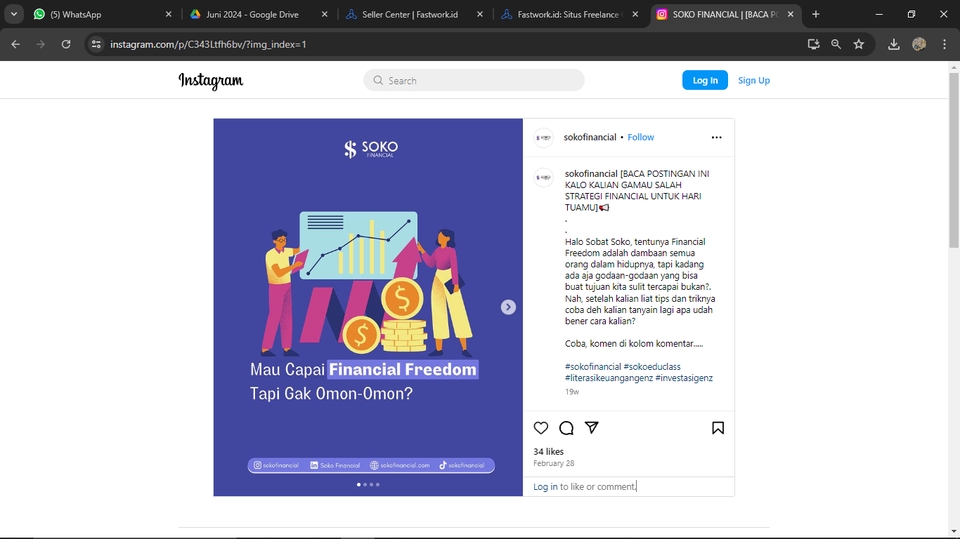Screen dimensions: 960x539
Task: Switch to Fastwork.id Situs Freelance tab
Action: coord(569,14)
